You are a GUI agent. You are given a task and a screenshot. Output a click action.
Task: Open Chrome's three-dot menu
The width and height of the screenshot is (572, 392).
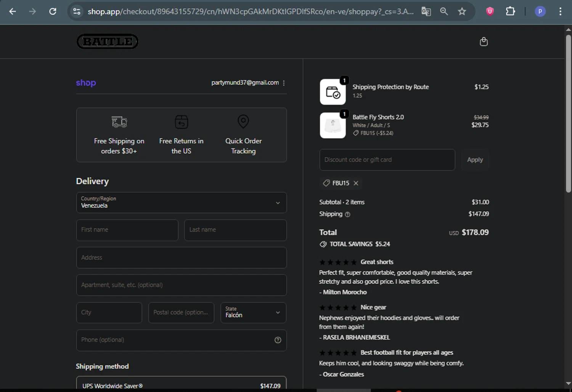[x=560, y=11]
